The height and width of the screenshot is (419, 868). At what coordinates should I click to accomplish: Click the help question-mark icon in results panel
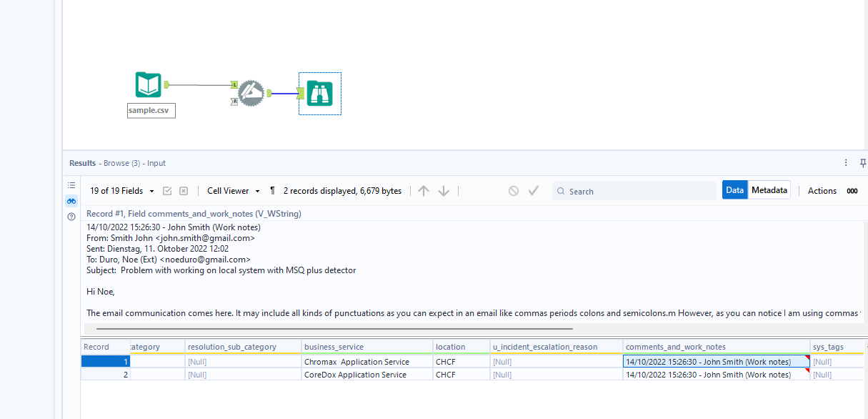[x=71, y=216]
